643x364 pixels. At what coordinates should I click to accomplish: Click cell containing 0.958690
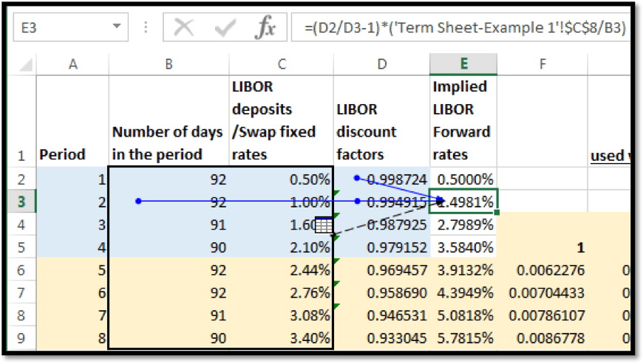point(382,293)
